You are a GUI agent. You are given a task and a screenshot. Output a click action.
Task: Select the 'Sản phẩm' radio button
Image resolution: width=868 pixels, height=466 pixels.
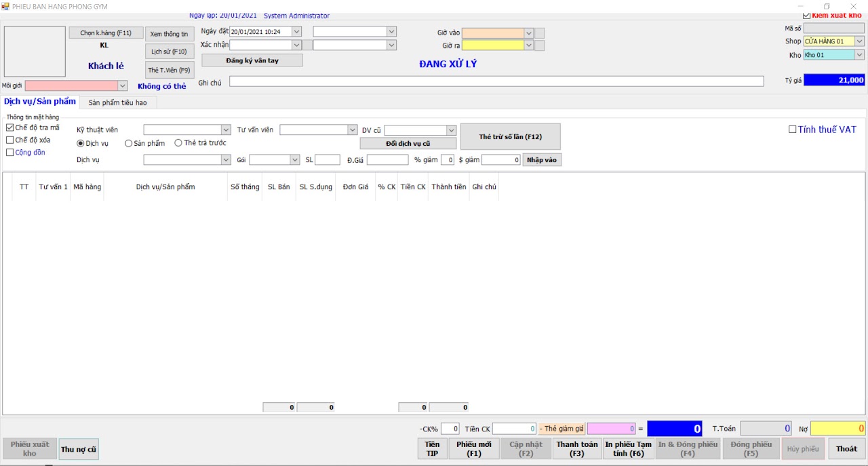(x=129, y=143)
